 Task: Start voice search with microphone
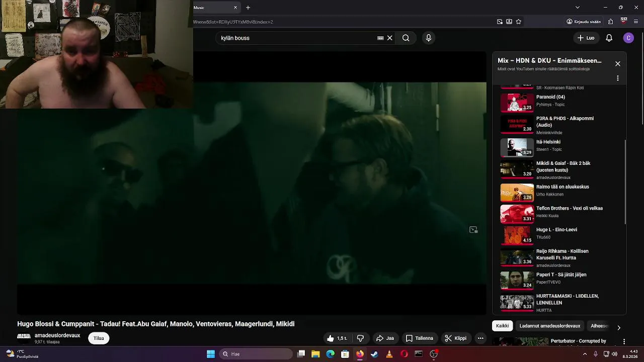pos(429,38)
